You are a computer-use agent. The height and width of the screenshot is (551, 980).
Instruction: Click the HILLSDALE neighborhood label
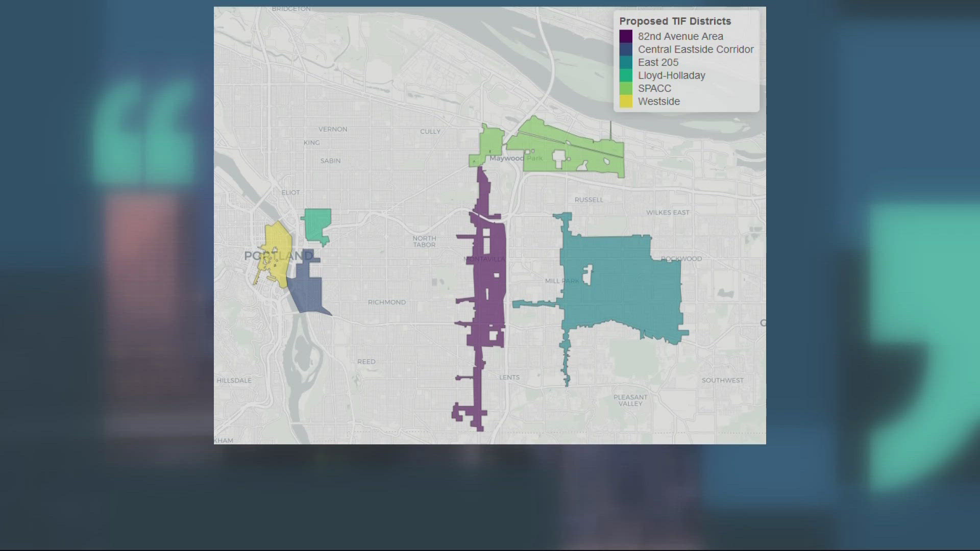point(234,381)
